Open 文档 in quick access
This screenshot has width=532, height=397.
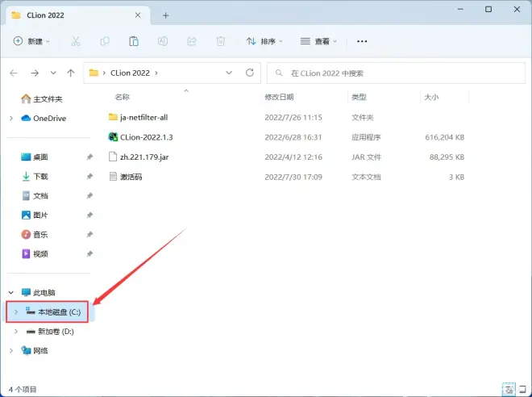(35, 195)
